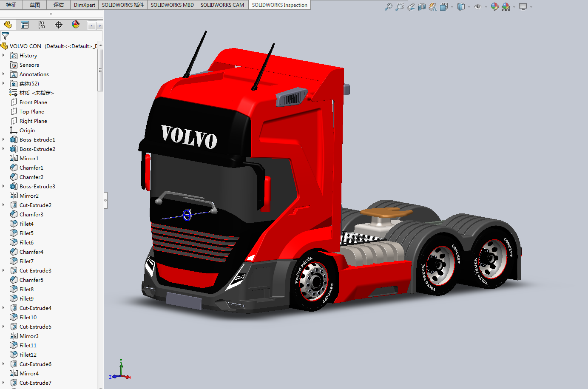This screenshot has height=389, width=588.
Task: Switch to the 草图 (Sketch) tab
Action: [x=35, y=5]
